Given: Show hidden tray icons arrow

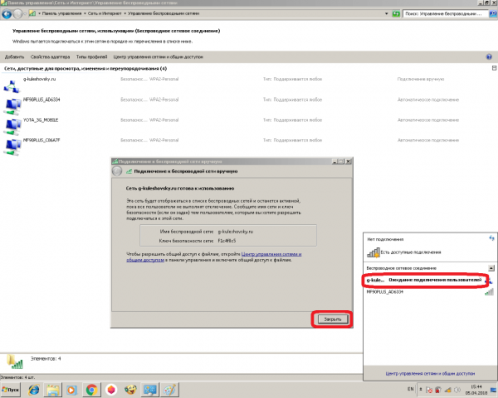Looking at the screenshot, I should click(421, 389).
